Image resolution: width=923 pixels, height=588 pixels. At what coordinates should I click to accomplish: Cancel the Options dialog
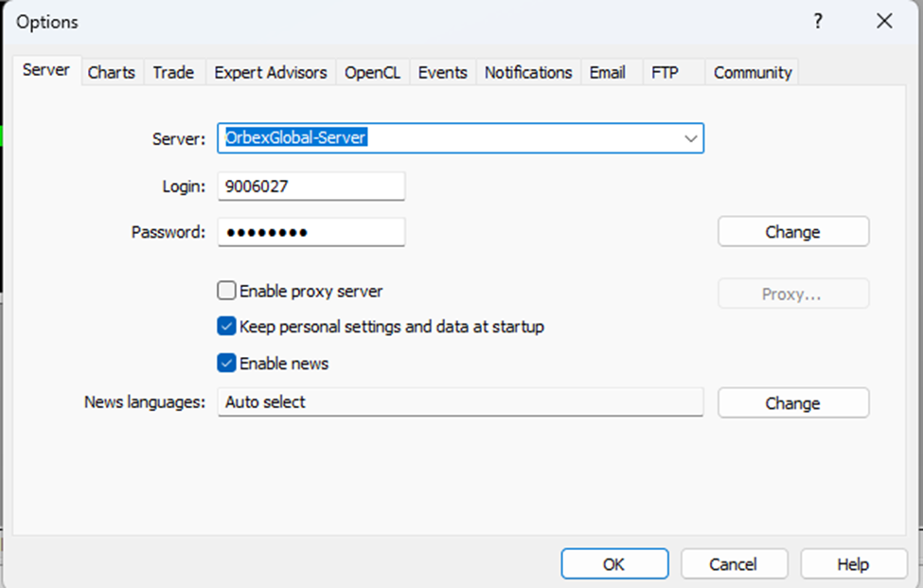point(734,564)
